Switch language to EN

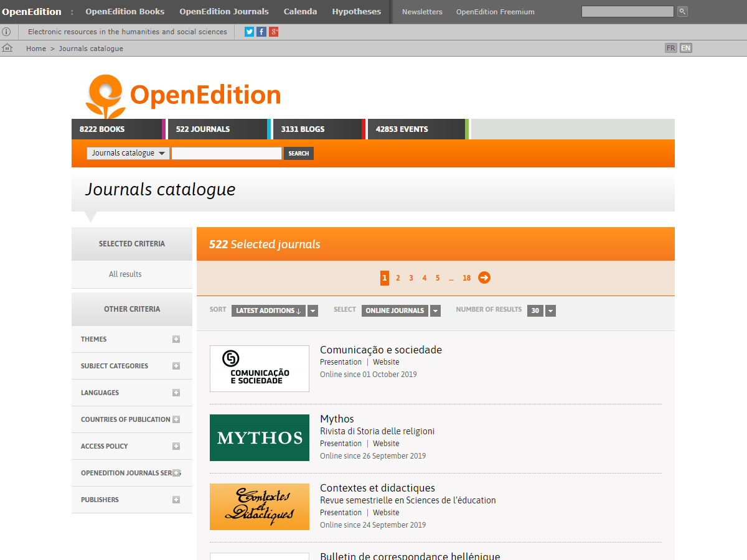pos(685,48)
